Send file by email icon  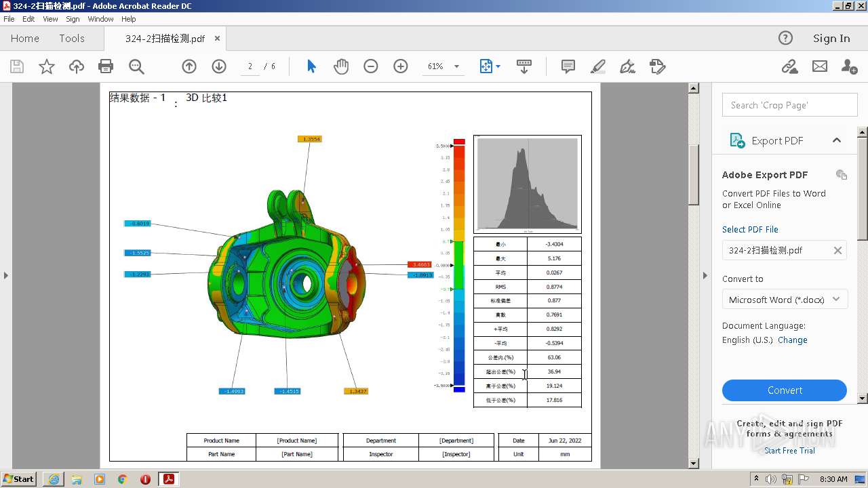point(820,66)
